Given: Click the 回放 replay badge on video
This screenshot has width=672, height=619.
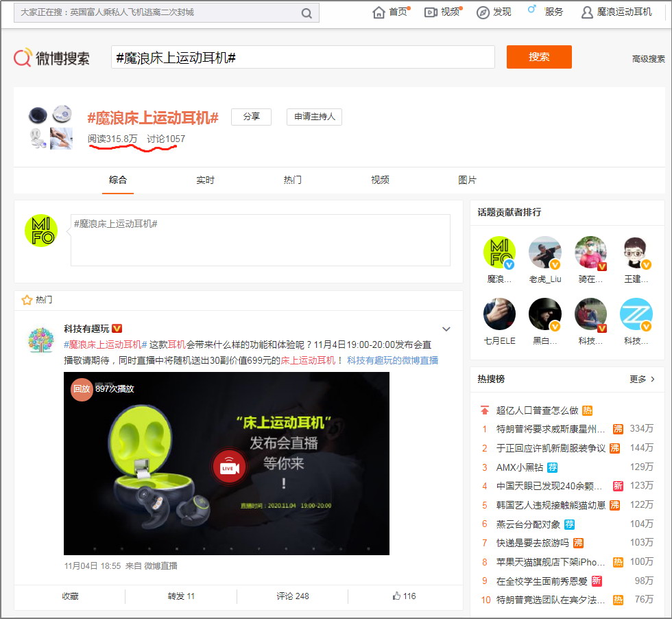Looking at the screenshot, I should pyautogui.click(x=82, y=389).
